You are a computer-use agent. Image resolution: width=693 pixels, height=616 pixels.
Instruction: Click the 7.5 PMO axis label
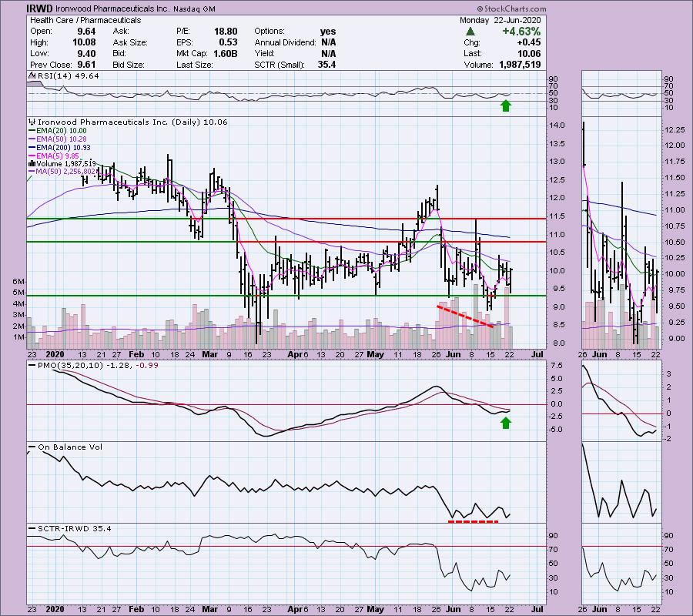(x=557, y=366)
